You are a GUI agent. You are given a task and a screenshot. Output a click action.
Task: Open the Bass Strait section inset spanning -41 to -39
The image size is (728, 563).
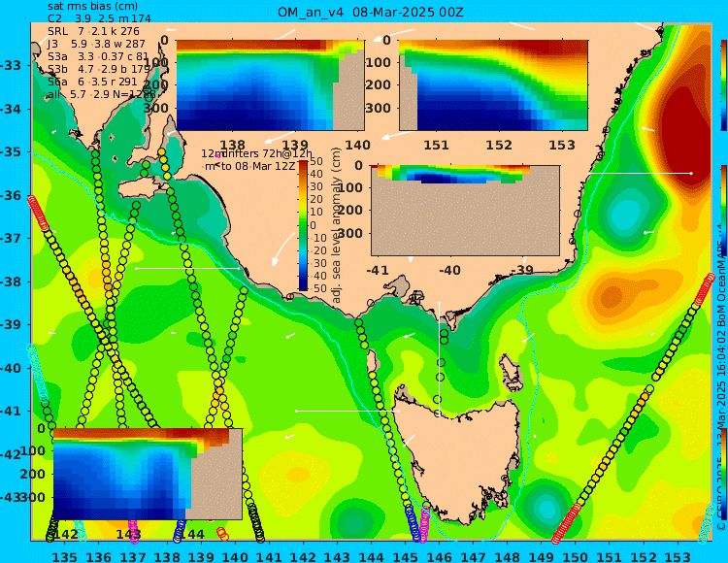point(465,211)
